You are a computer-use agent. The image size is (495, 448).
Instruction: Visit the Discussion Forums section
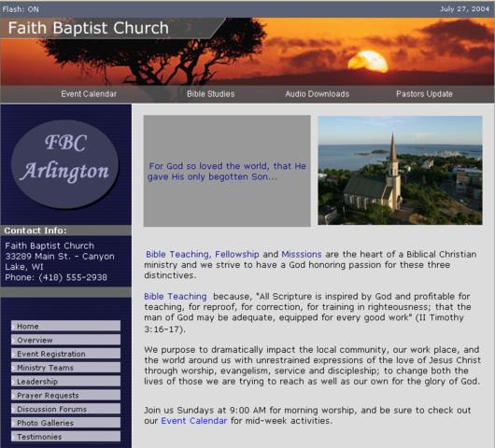coord(65,409)
